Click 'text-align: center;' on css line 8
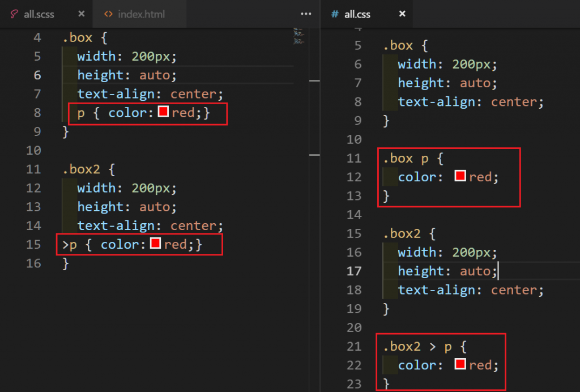The width and height of the screenshot is (580, 392). coord(471,102)
